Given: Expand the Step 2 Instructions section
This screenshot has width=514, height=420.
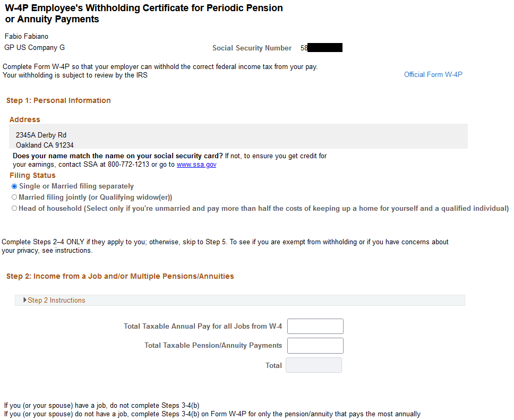Looking at the screenshot, I should click(56, 300).
